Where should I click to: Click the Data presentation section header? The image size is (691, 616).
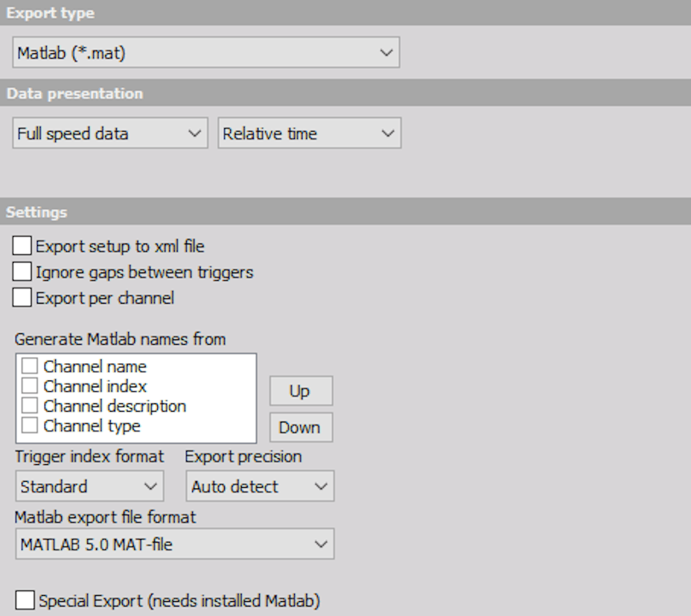(345, 93)
